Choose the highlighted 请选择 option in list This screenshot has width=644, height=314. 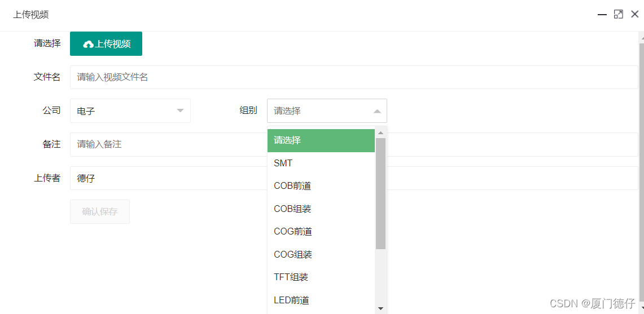[x=321, y=140]
